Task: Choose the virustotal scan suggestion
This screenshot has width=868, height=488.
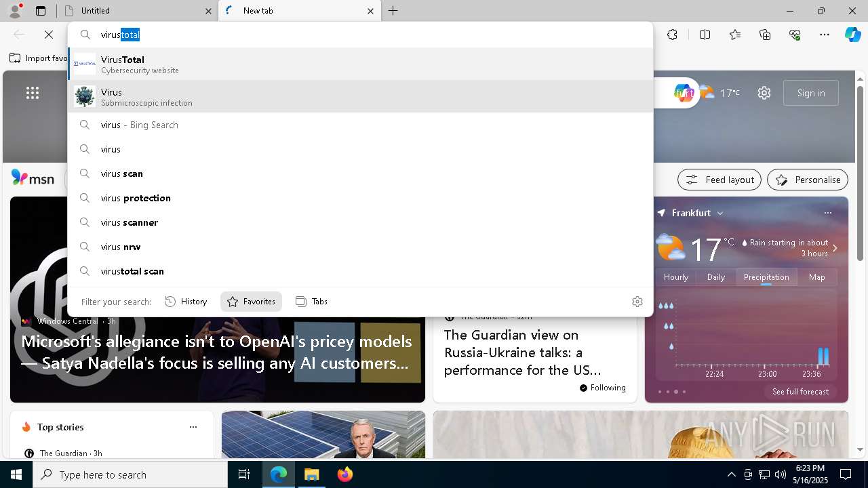Action: click(361, 271)
